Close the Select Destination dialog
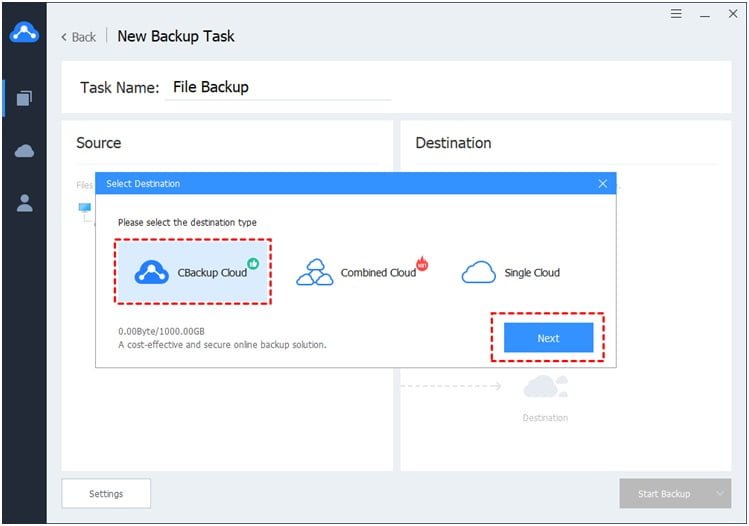 point(603,183)
